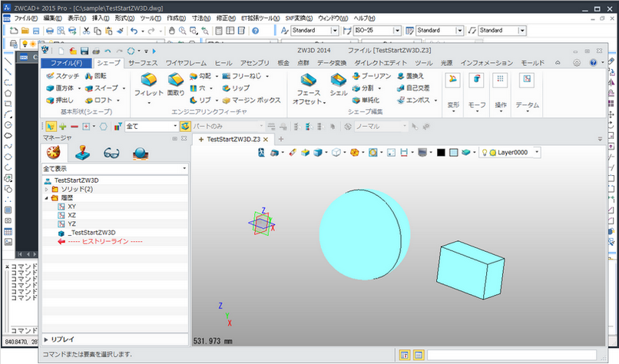
Task: Click the command input field at bottom
Action: coord(511,355)
